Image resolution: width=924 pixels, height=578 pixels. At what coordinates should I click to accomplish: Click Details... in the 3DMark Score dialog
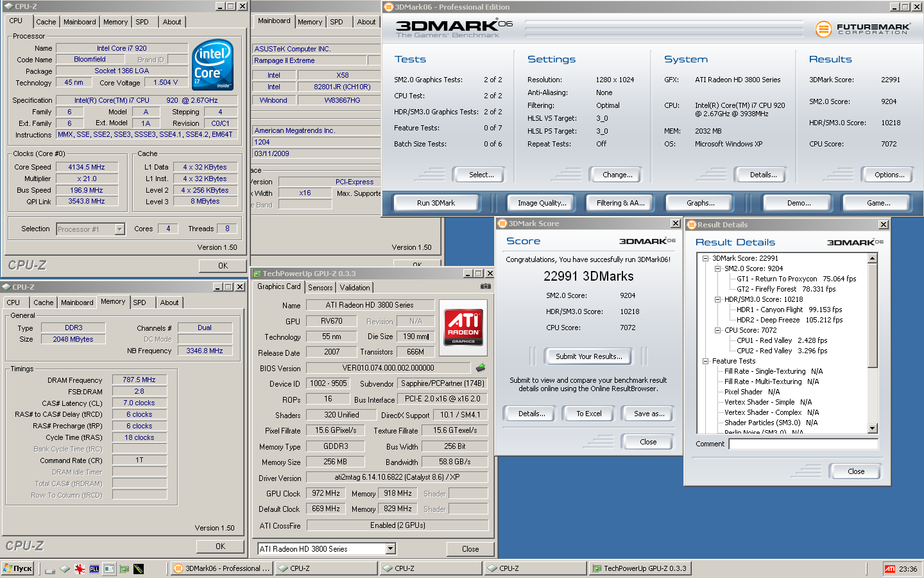[x=531, y=414]
